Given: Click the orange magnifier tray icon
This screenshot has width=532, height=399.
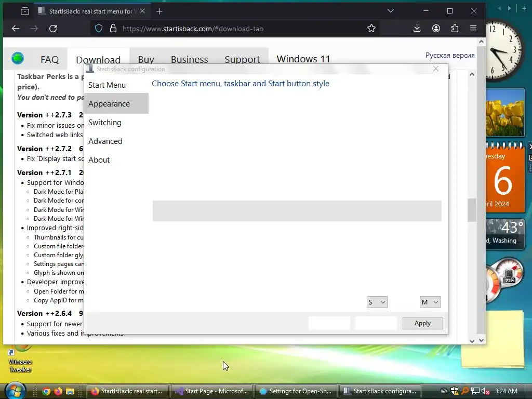Looking at the screenshot, I should tap(465, 391).
